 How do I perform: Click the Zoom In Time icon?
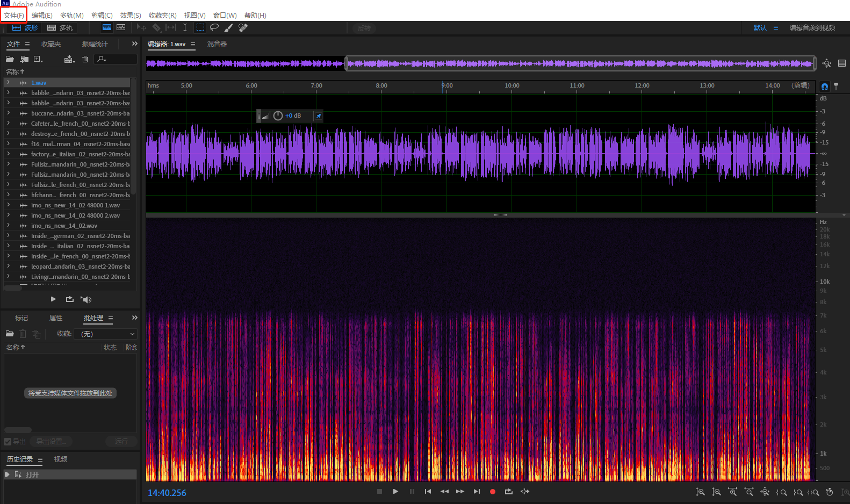[732, 492]
